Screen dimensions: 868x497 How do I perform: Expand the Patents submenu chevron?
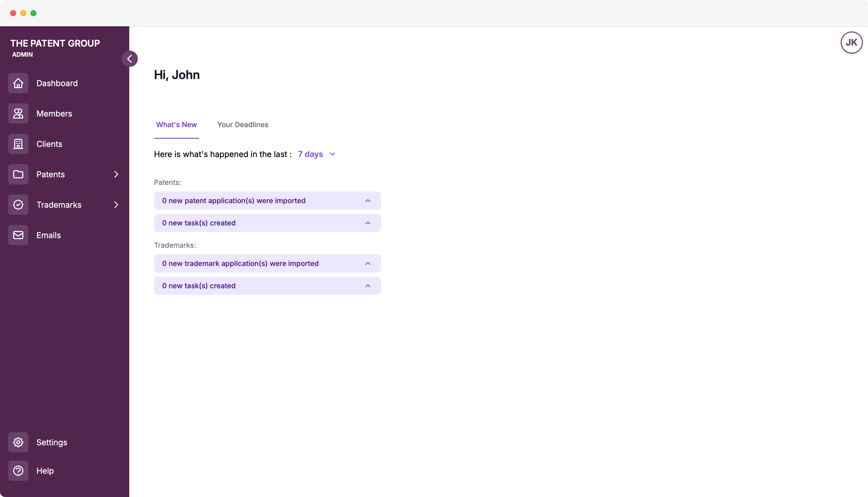click(x=116, y=175)
